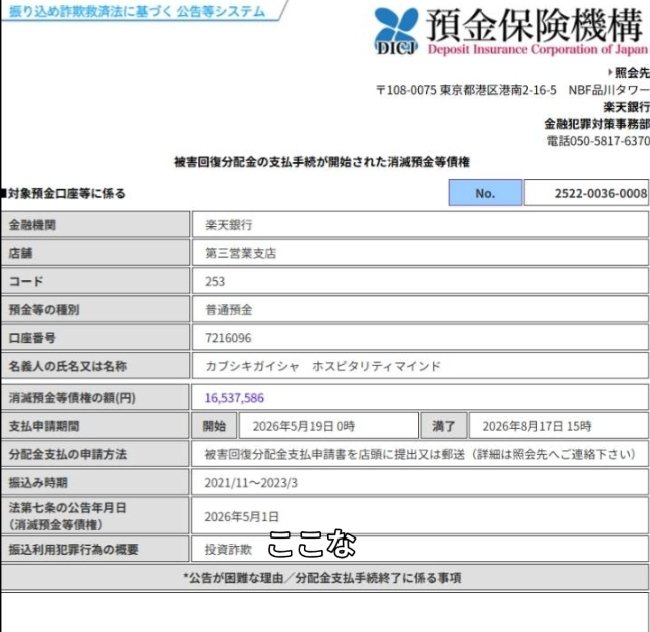
Task: Click the 消滅預金等債権の額(円) row header
Action: point(95,397)
